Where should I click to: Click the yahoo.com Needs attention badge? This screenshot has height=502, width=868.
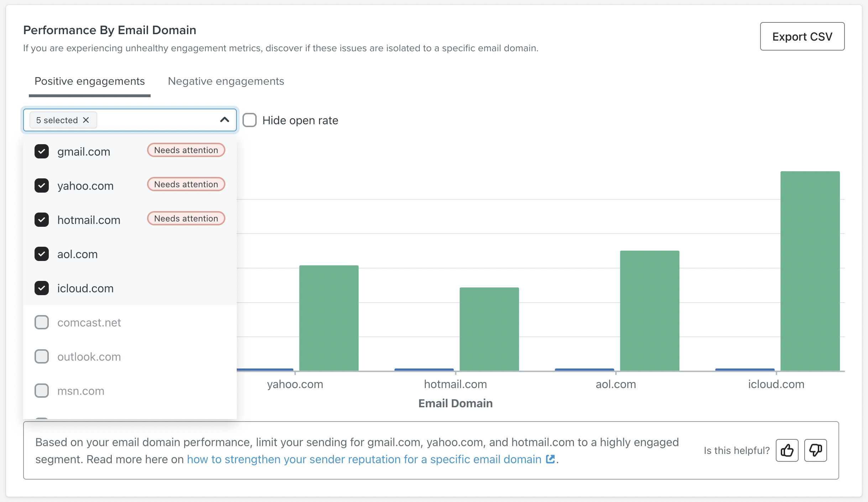186,184
